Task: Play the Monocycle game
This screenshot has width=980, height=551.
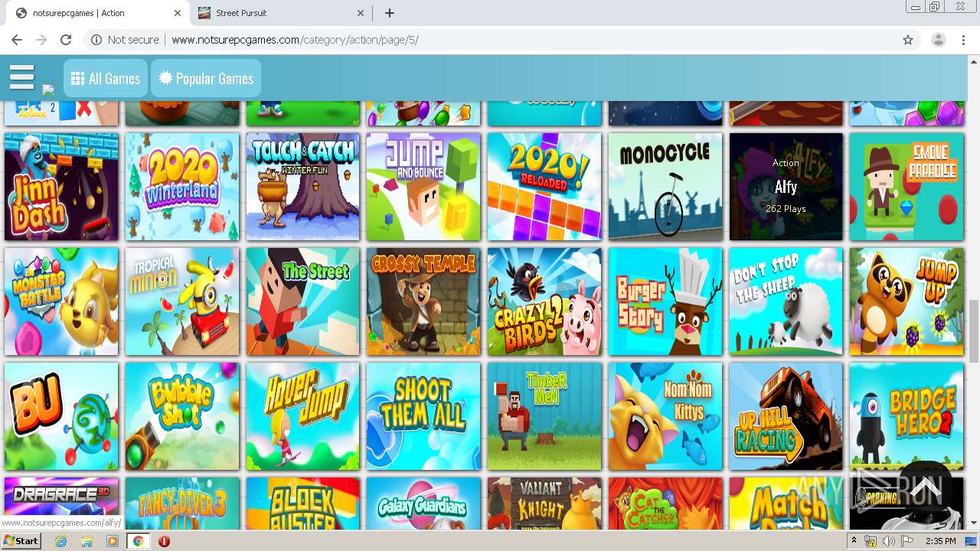Action: 665,187
